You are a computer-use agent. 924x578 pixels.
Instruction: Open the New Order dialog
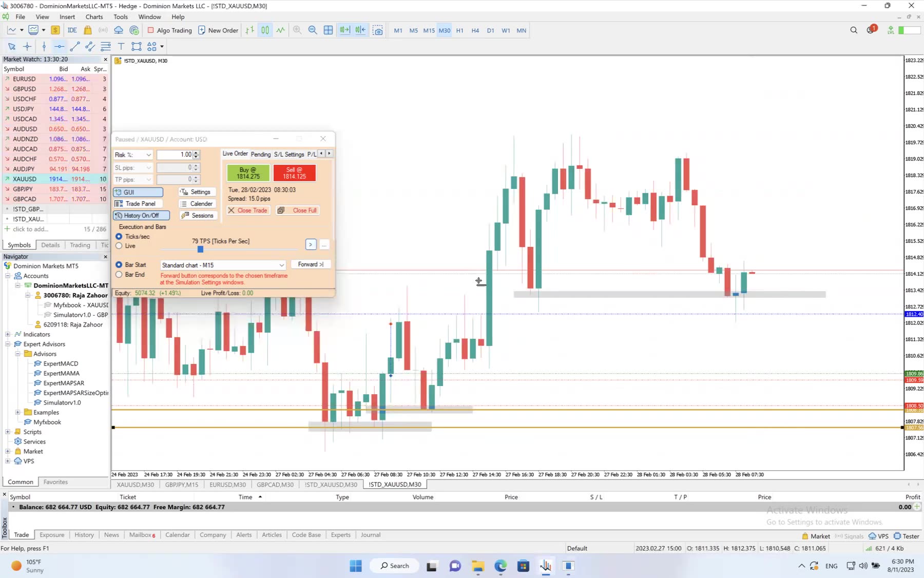tap(218, 30)
